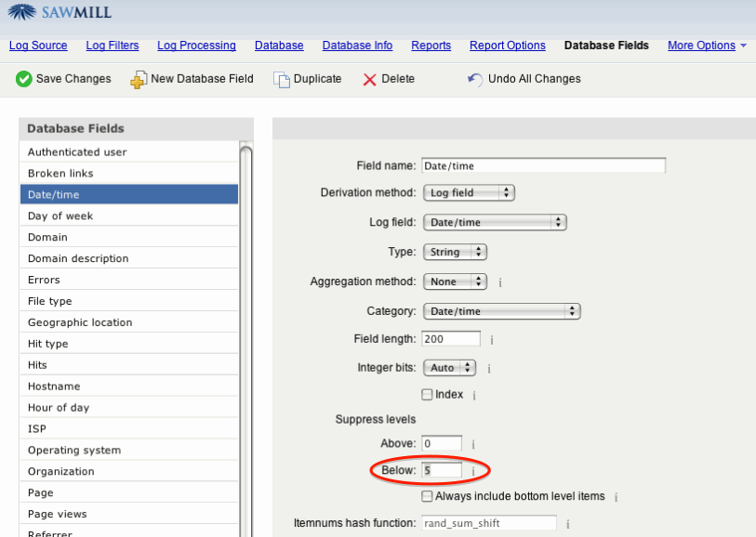Open the Report Options link

tap(507, 46)
